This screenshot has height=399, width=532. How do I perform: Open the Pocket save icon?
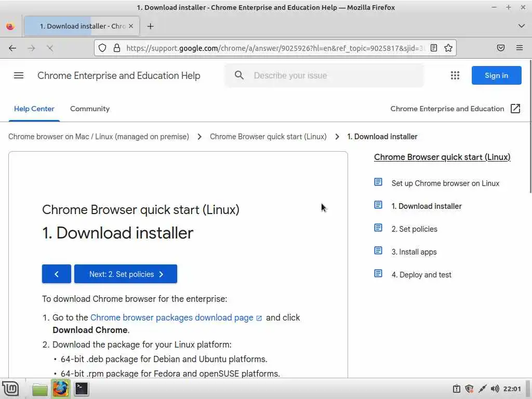pyautogui.click(x=501, y=48)
